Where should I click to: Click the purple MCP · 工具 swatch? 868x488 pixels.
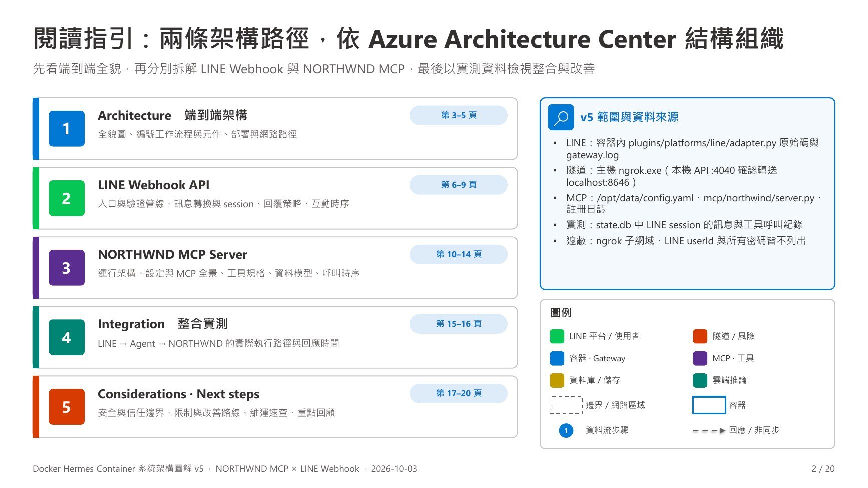click(x=700, y=358)
